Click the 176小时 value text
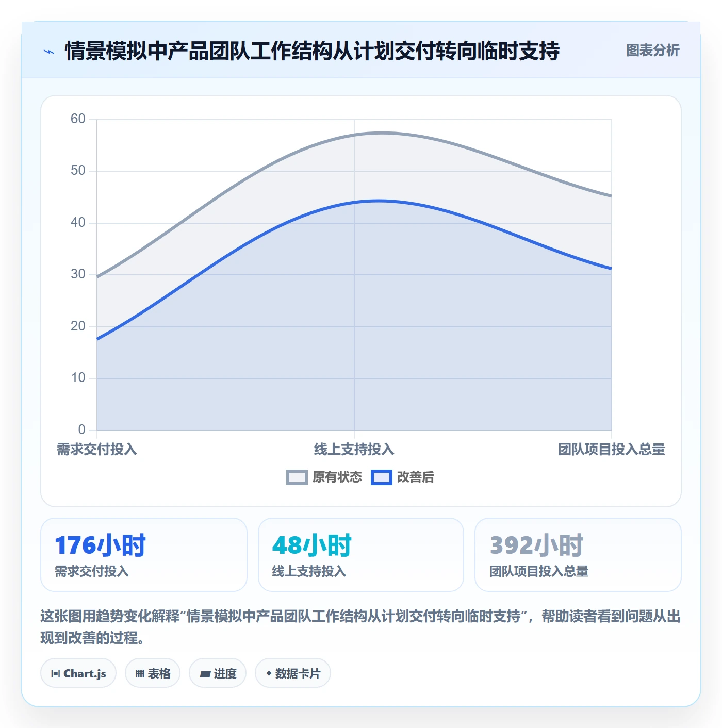 pyautogui.click(x=101, y=545)
